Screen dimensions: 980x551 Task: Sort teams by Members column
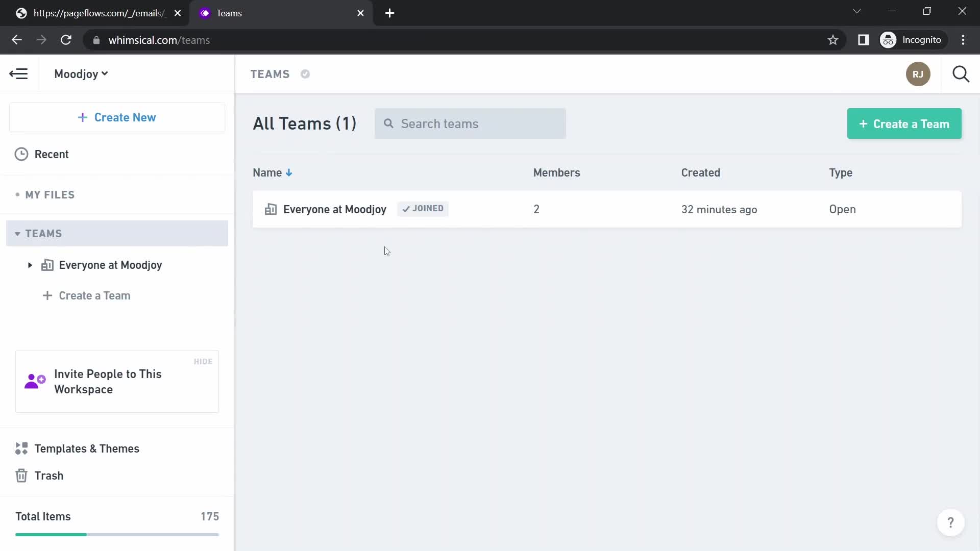click(556, 173)
